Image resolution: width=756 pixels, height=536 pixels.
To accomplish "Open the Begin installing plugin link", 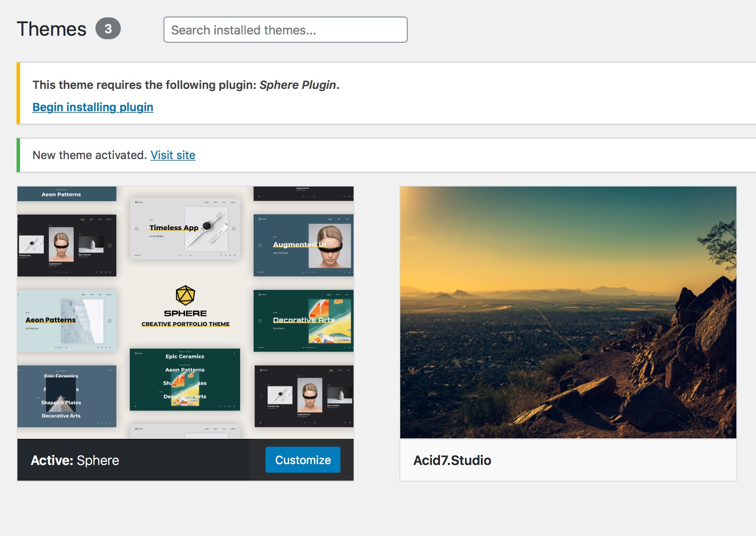I will [x=93, y=107].
